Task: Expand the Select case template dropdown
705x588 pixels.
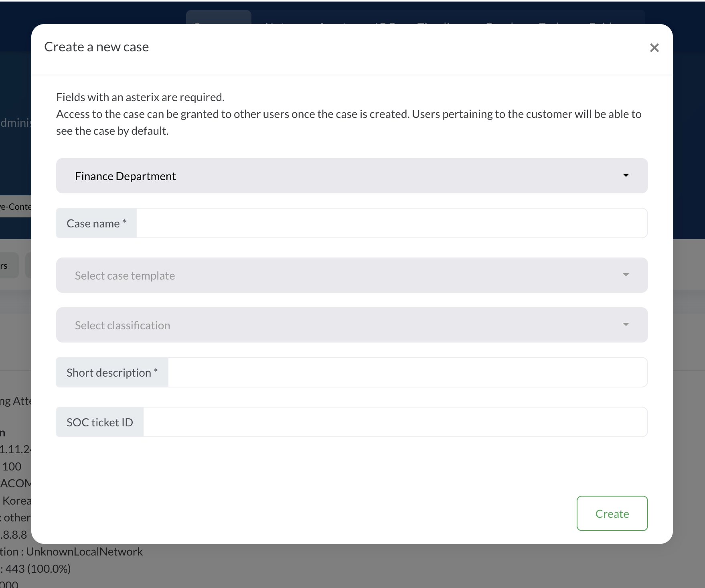Action: point(352,275)
